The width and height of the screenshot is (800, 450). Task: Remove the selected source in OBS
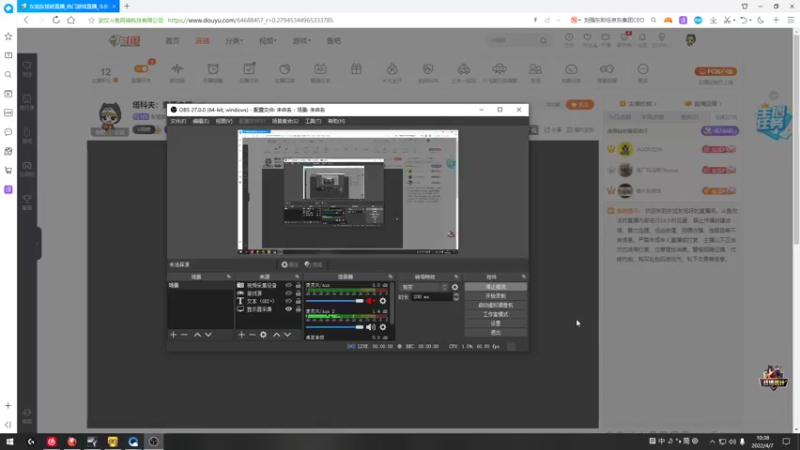(252, 335)
